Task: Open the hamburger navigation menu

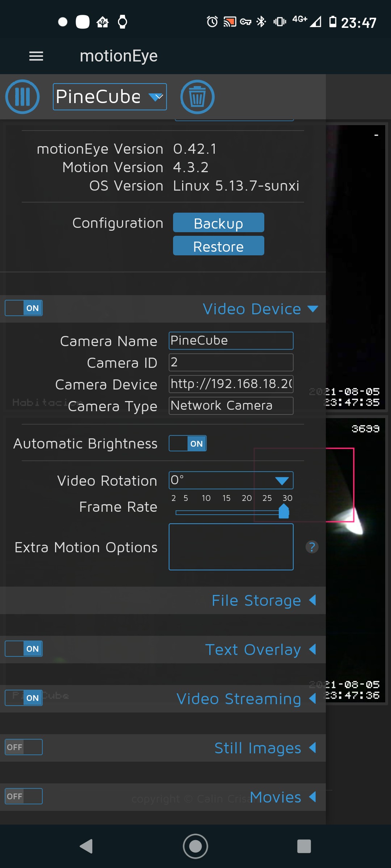Action: click(36, 56)
